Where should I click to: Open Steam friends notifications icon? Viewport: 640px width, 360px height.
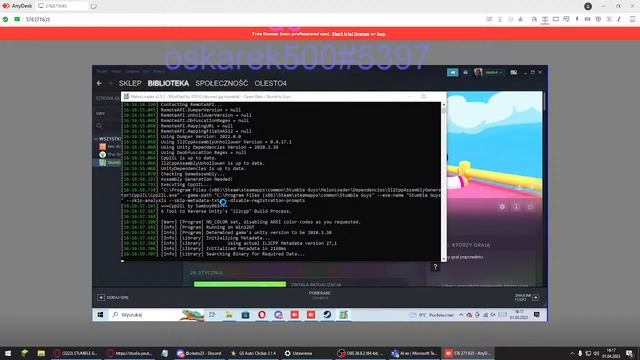point(465,72)
